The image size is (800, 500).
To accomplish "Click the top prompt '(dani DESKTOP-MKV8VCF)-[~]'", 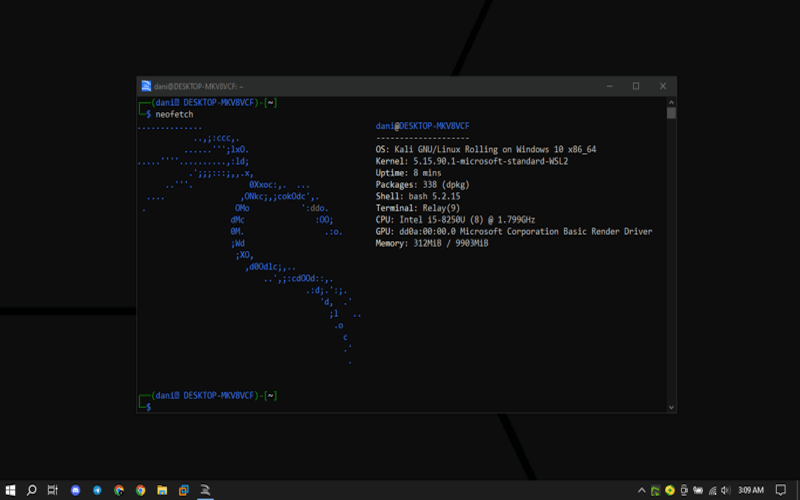I will (214, 103).
